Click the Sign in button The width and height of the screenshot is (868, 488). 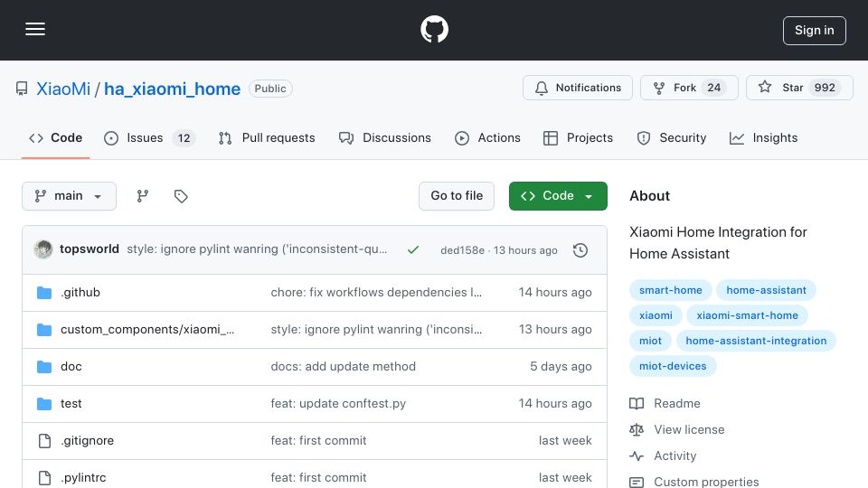[815, 31]
